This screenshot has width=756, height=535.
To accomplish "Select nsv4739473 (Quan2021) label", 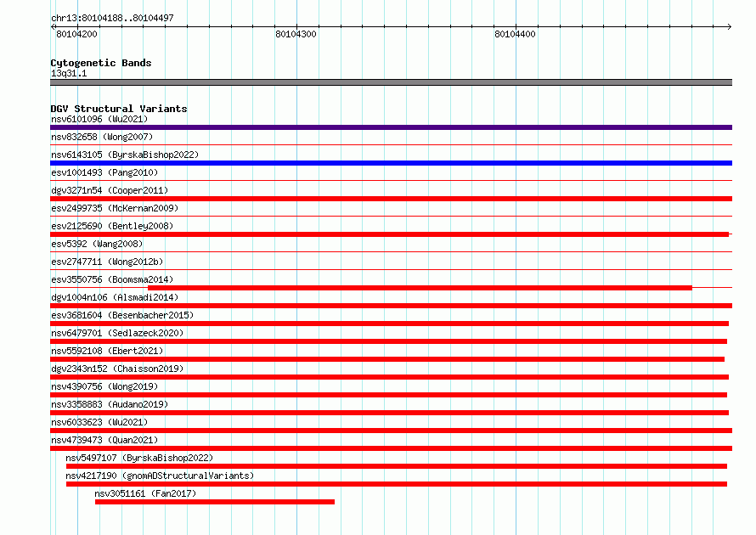I will pos(104,440).
